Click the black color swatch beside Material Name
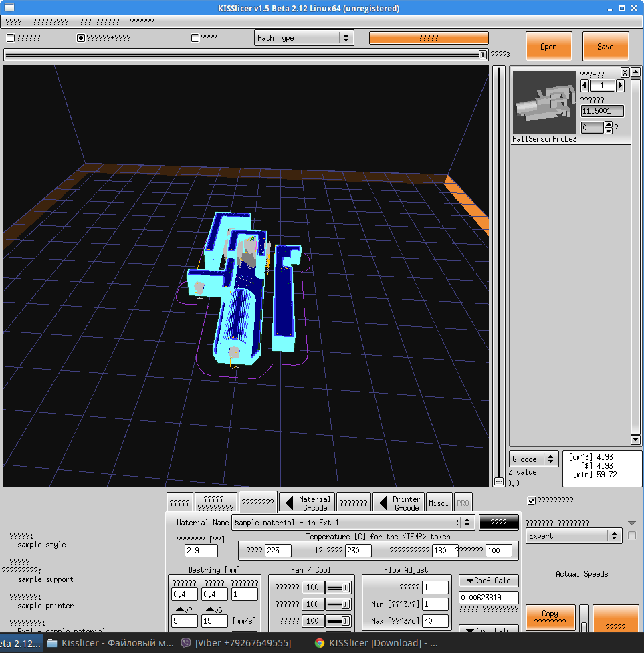The height and width of the screenshot is (653, 644). click(x=498, y=523)
